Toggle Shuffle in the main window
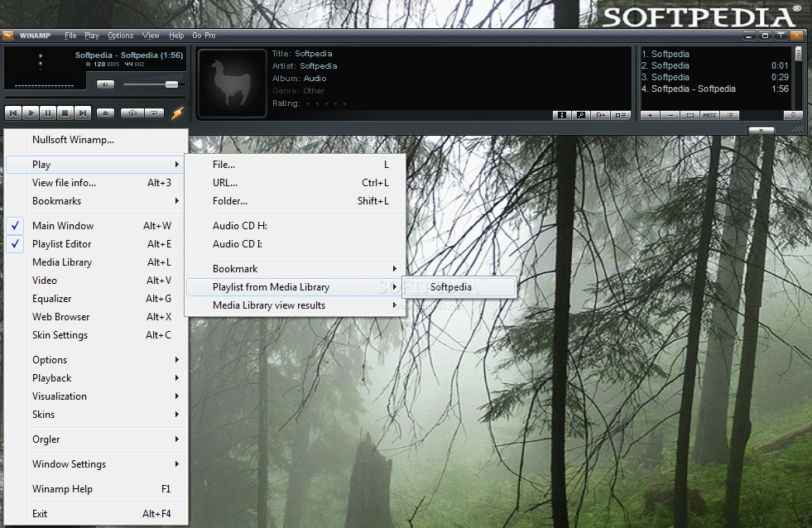The image size is (812, 528). point(132,113)
